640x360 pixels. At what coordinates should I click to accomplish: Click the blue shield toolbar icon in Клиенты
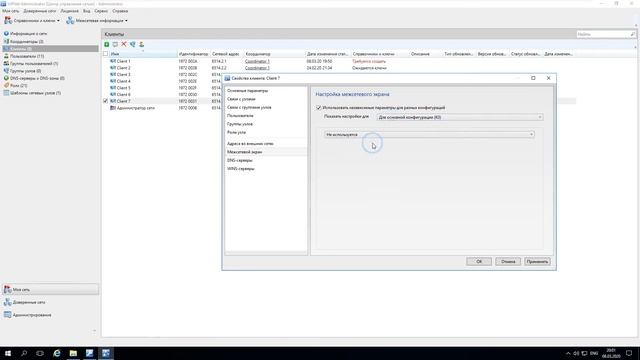[x=133, y=44]
